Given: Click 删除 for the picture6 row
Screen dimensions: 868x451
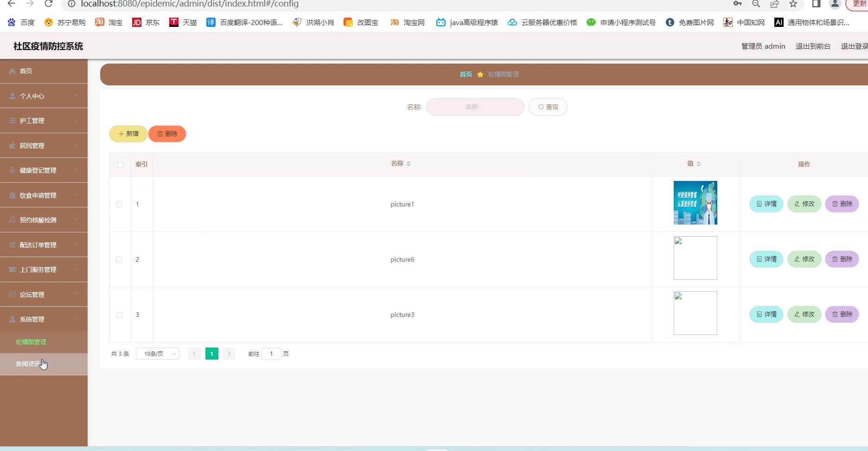Looking at the screenshot, I should tap(842, 259).
